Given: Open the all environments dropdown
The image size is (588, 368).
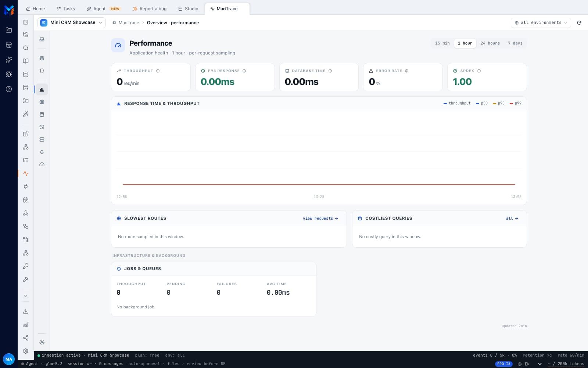Looking at the screenshot, I should [541, 22].
